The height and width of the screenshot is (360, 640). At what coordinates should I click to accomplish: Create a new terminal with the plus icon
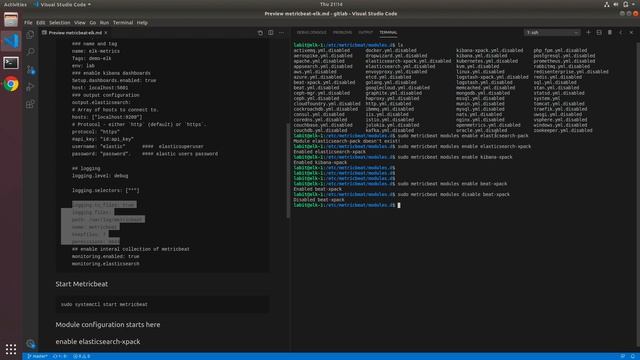[588, 32]
